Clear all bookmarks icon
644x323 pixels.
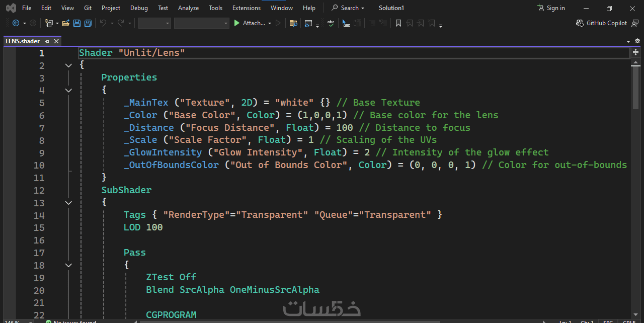pos(432,23)
